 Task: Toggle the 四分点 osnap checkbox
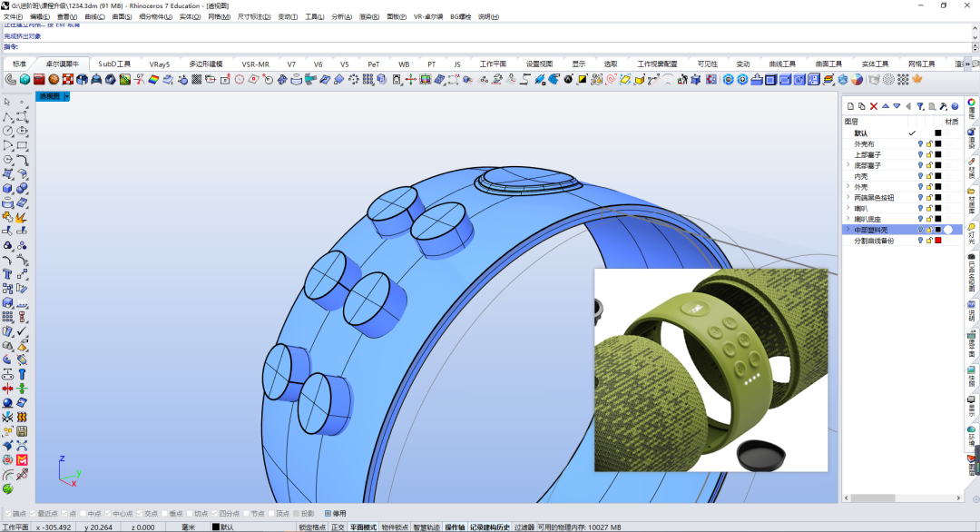coord(214,513)
